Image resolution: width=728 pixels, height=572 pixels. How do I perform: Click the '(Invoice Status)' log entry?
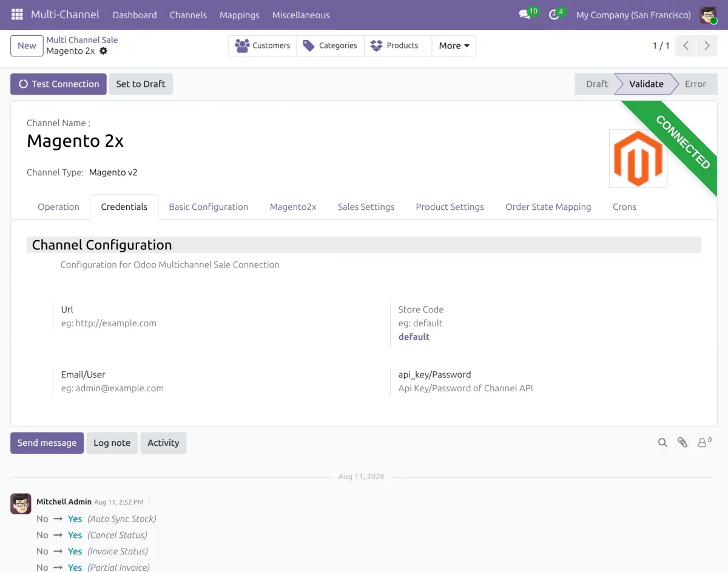(x=118, y=551)
